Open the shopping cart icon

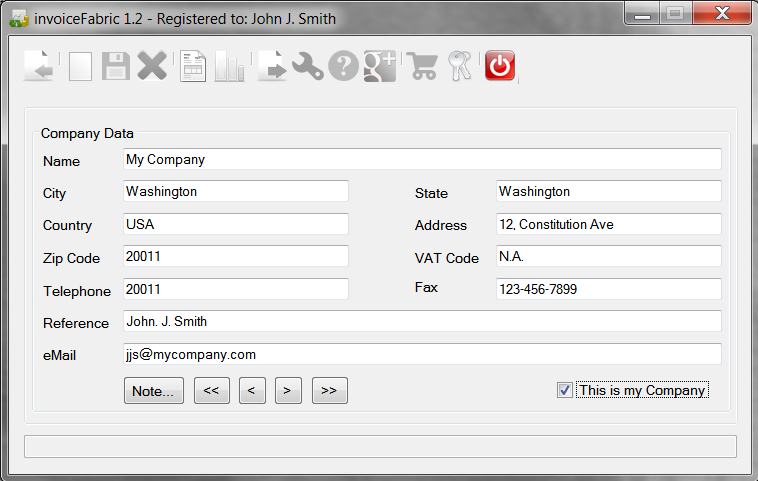pos(422,66)
